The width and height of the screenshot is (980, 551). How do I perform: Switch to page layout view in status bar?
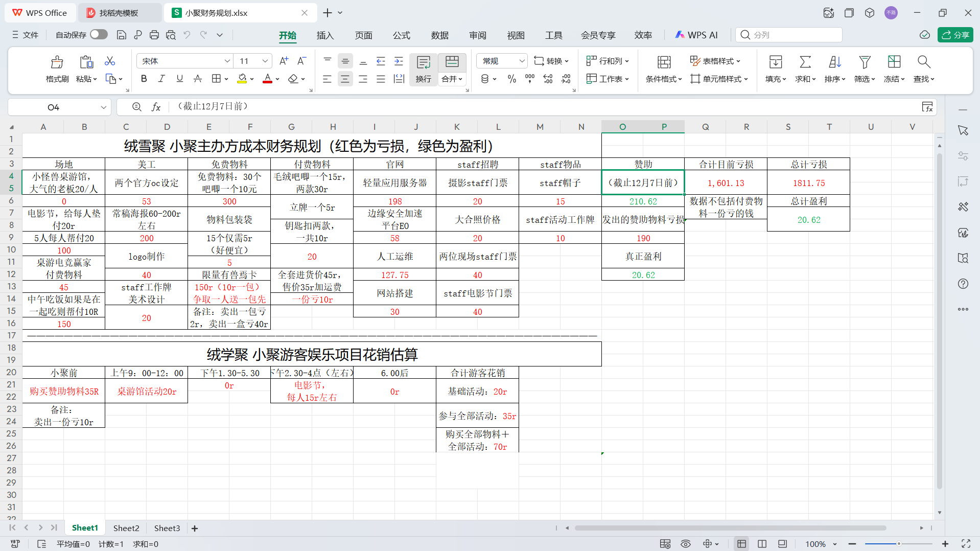pos(761,544)
